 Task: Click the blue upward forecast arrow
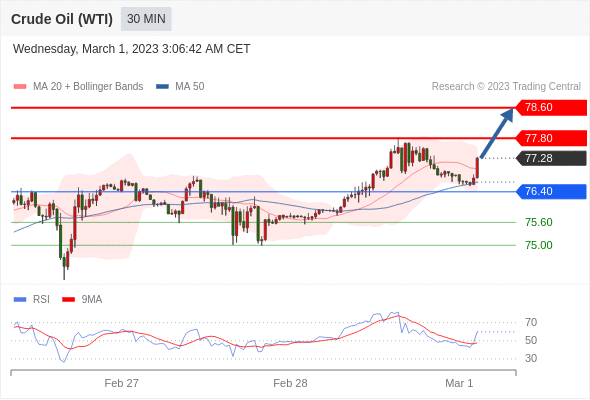pyautogui.click(x=497, y=133)
